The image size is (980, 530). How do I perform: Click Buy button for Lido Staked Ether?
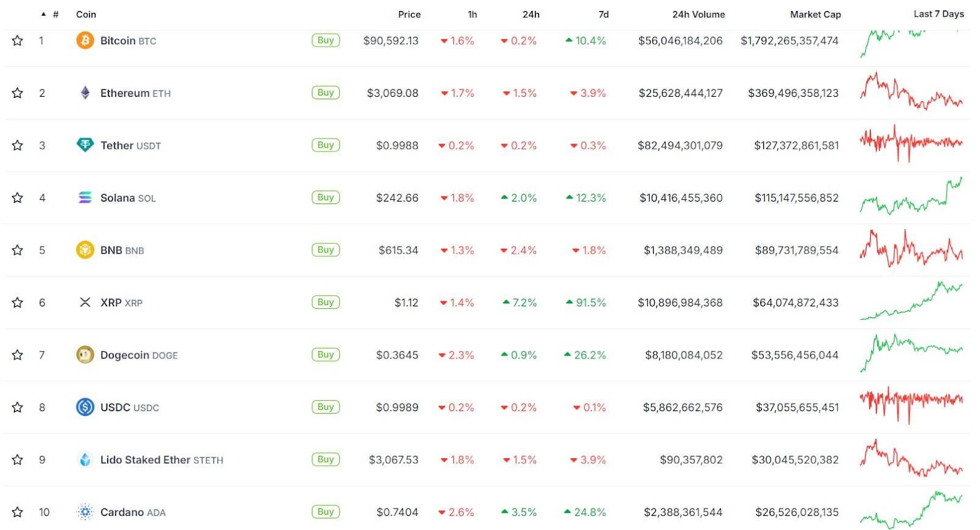[x=326, y=460]
